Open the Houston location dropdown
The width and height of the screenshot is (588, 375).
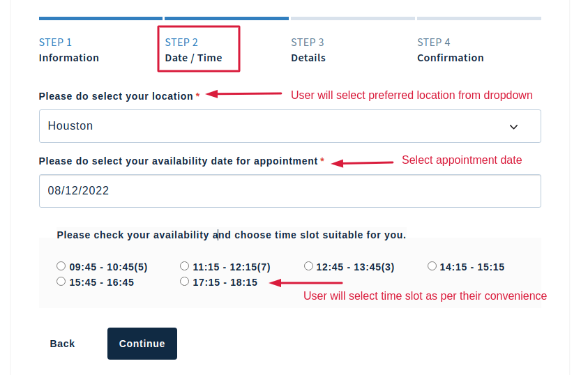click(289, 126)
